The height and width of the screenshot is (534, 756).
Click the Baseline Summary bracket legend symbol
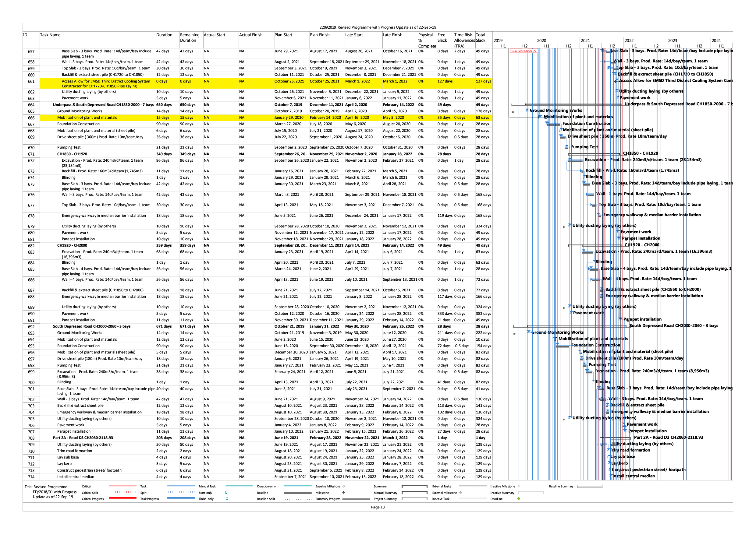[x=589, y=486]
